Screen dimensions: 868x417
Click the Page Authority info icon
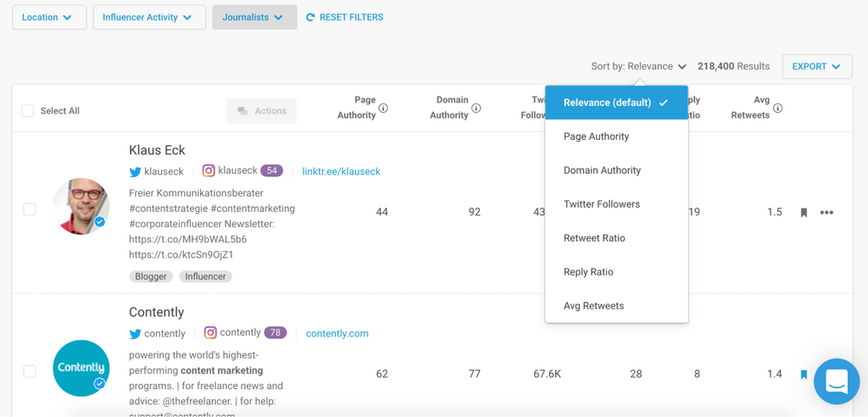tap(383, 108)
